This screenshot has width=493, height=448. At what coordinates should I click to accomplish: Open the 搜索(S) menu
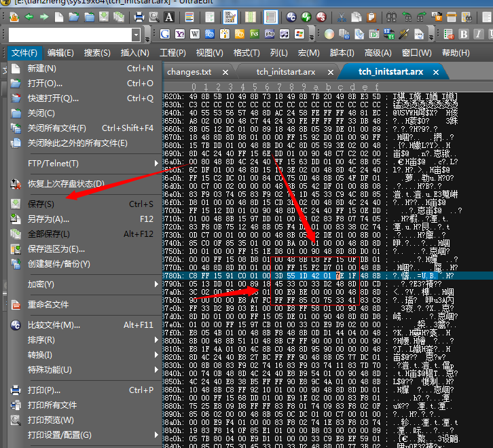pos(97,53)
